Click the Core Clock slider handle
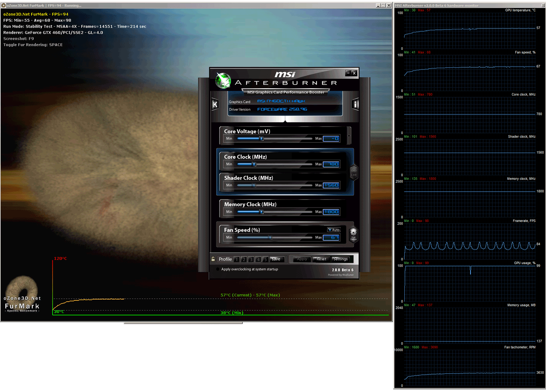 point(254,164)
